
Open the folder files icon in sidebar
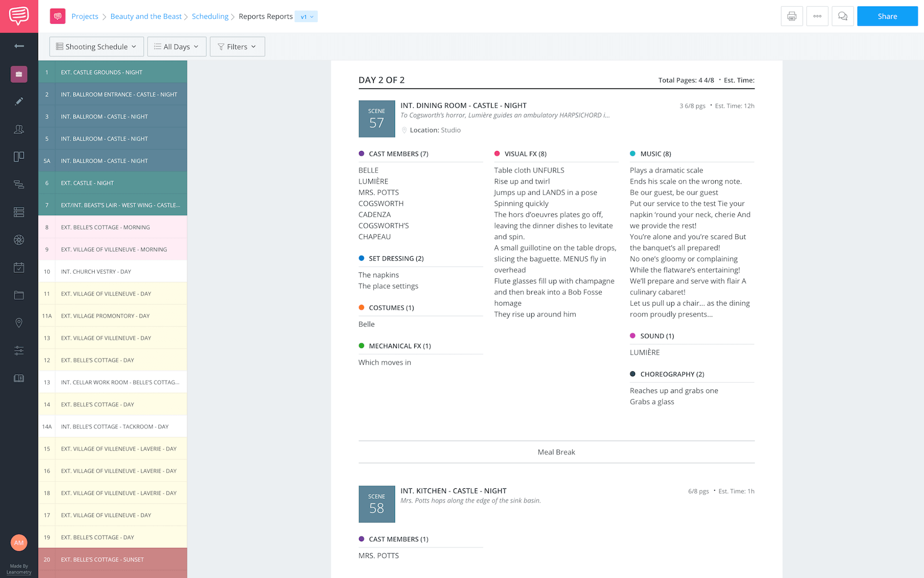[19, 295]
